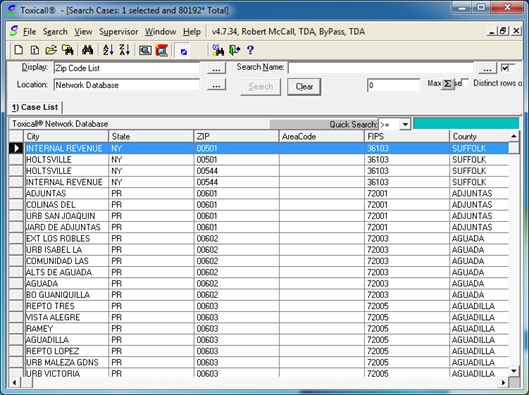Click the blue circle toolbar button
This screenshot has height=395, width=529.
point(183,51)
